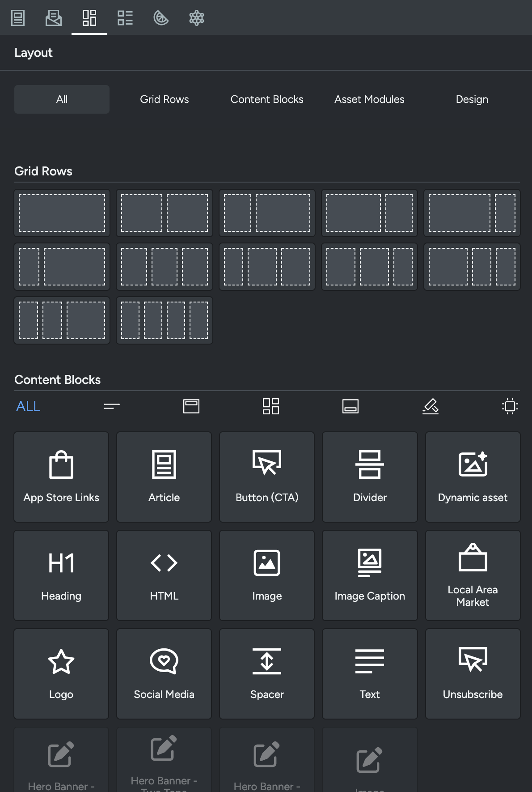Show All layout items tab

(62, 99)
